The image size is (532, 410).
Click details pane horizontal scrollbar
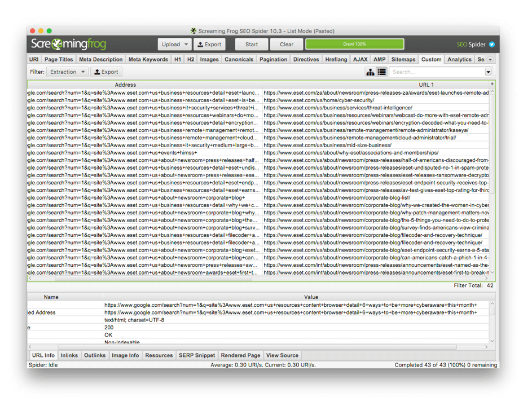pos(257,347)
